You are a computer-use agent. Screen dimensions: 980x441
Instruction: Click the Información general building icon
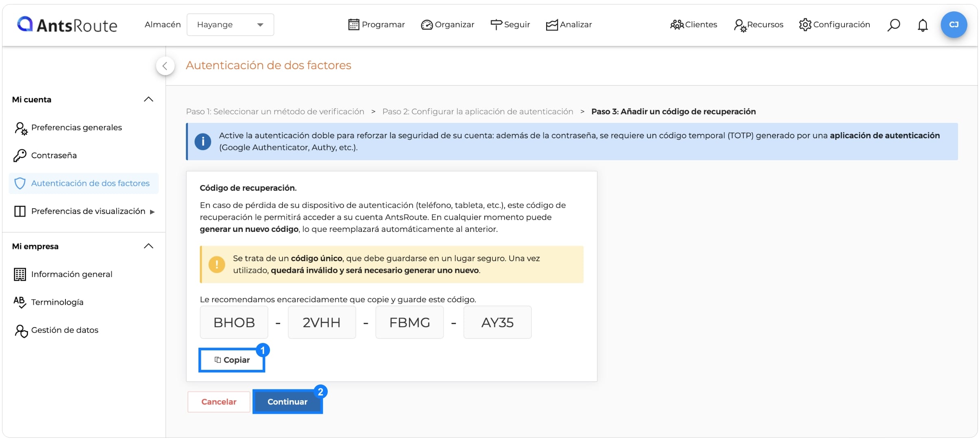tap(20, 275)
